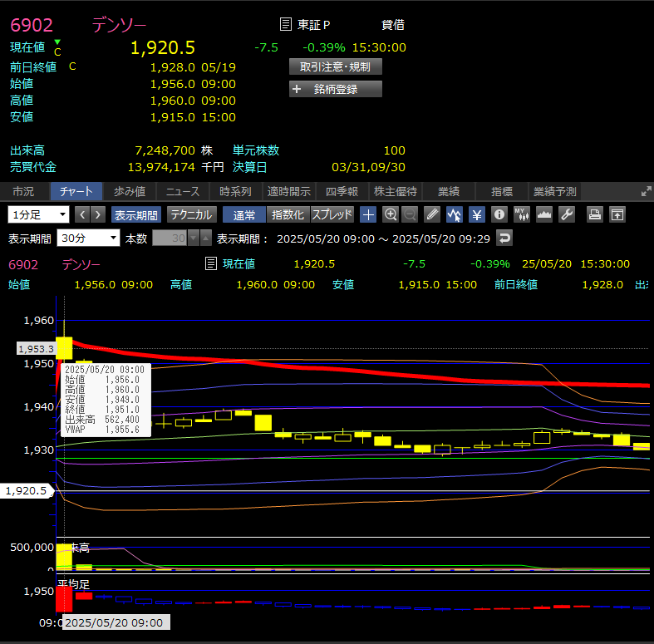This screenshot has width=654, height=644.
Task: Increase 本数 with the up arrow
Action: point(205,238)
